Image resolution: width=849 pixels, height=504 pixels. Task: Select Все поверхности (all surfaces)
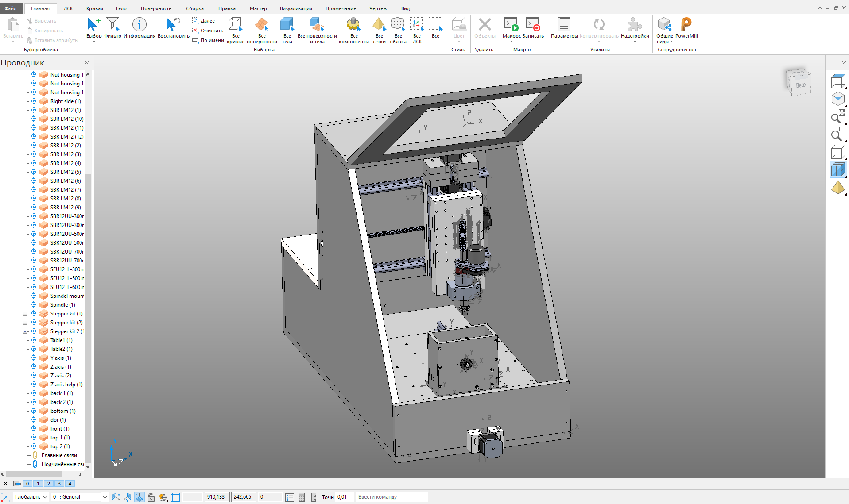[x=262, y=31]
